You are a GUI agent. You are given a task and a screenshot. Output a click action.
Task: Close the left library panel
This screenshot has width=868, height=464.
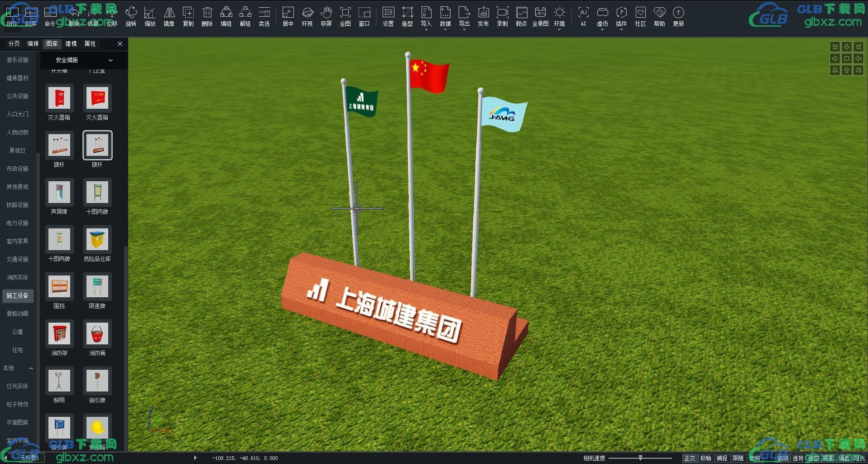click(120, 43)
